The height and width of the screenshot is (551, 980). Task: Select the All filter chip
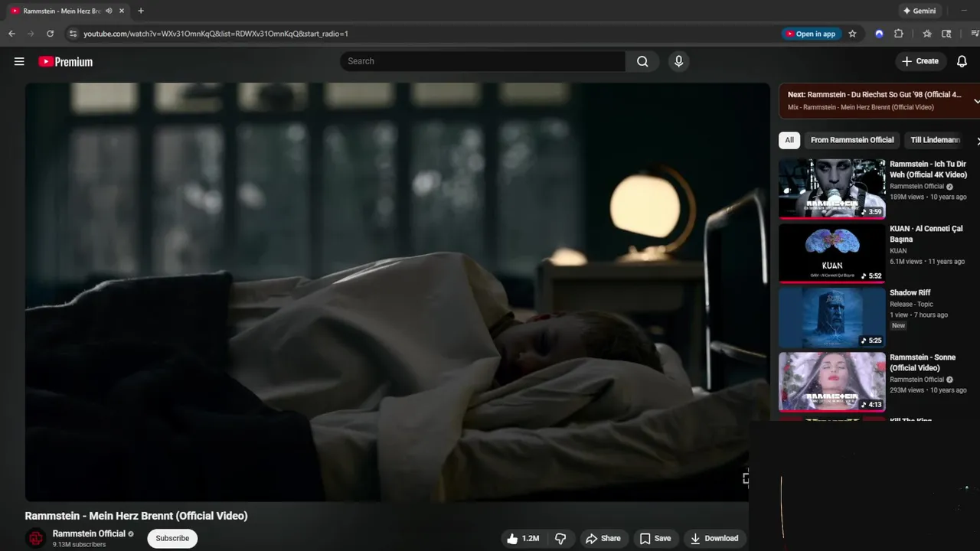coord(789,140)
